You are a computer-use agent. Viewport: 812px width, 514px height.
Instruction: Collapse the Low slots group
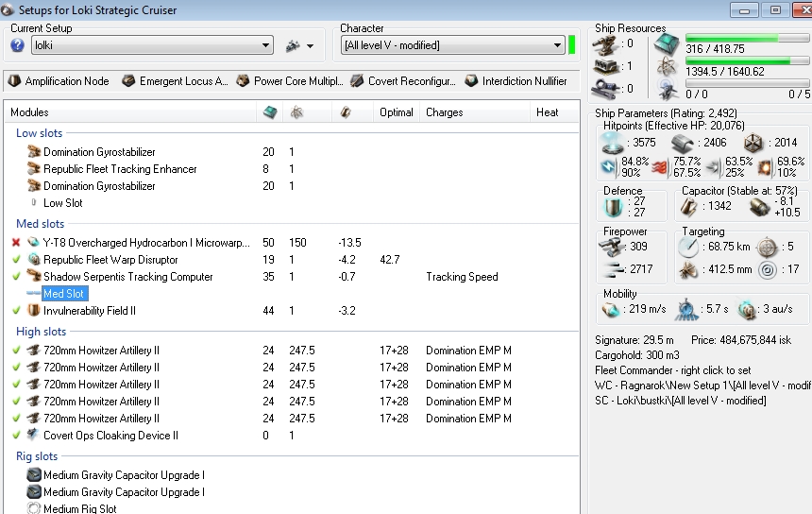39,133
